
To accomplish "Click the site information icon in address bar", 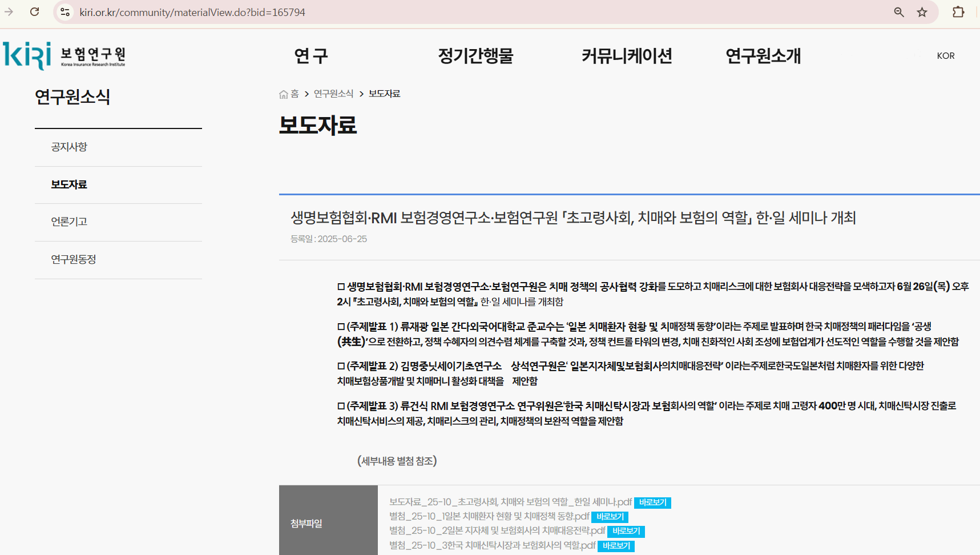I will [65, 11].
